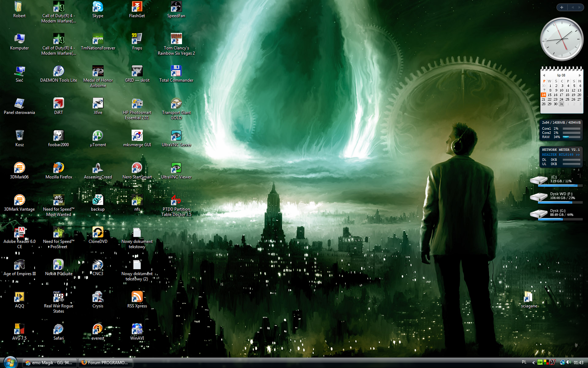The height and width of the screenshot is (368, 588).
Task: Open the volume speaker tray icon
Action: coord(568,362)
